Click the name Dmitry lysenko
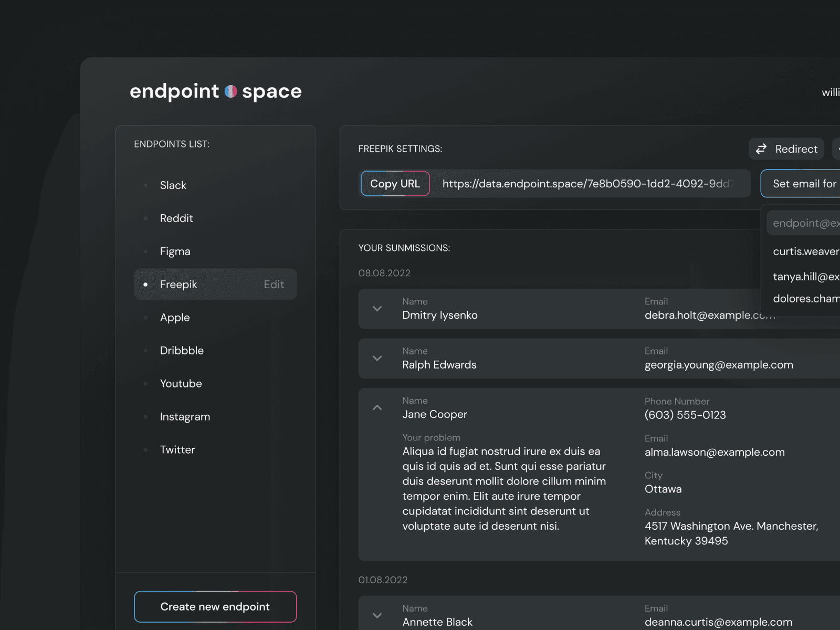This screenshot has width=840, height=630. coord(440,316)
